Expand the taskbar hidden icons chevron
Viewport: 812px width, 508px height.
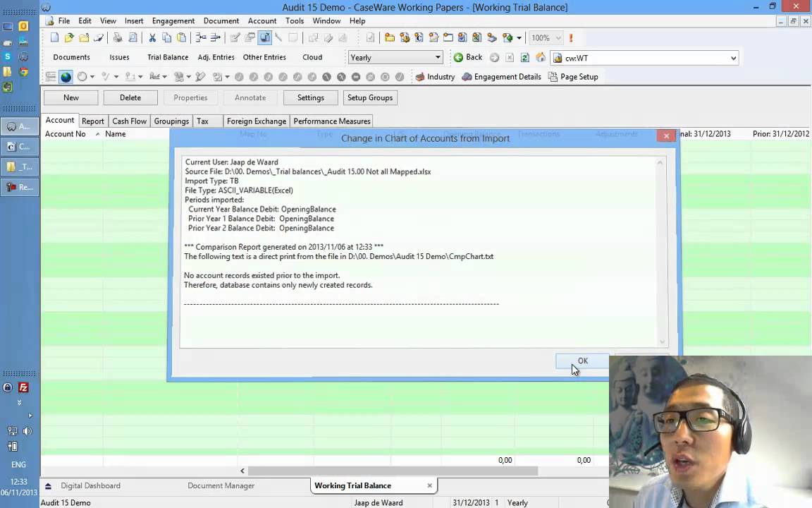tap(19, 402)
